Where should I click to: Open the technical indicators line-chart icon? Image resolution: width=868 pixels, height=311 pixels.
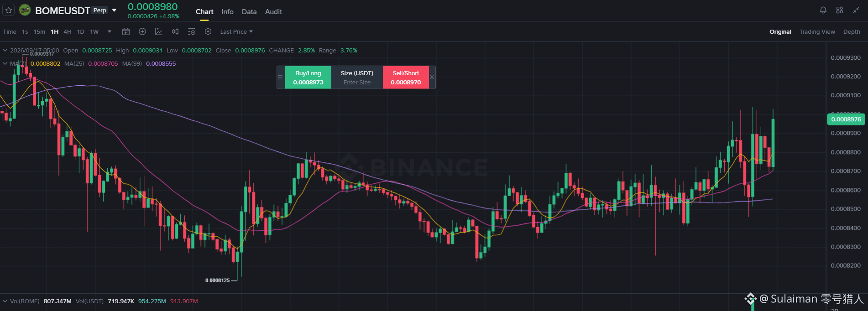(x=159, y=31)
